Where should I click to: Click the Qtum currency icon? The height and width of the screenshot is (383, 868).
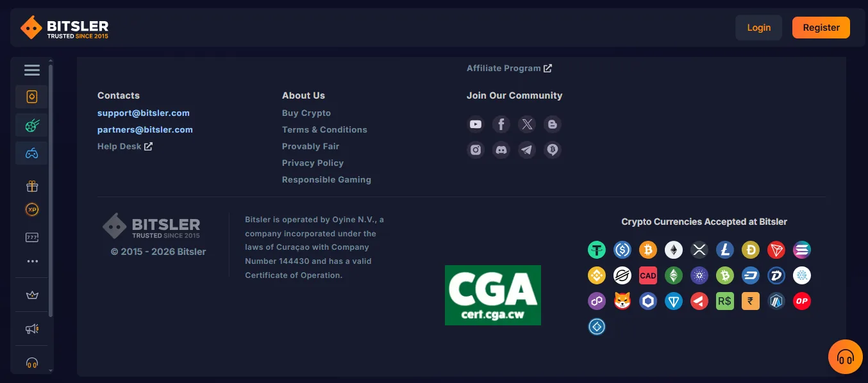(802, 275)
